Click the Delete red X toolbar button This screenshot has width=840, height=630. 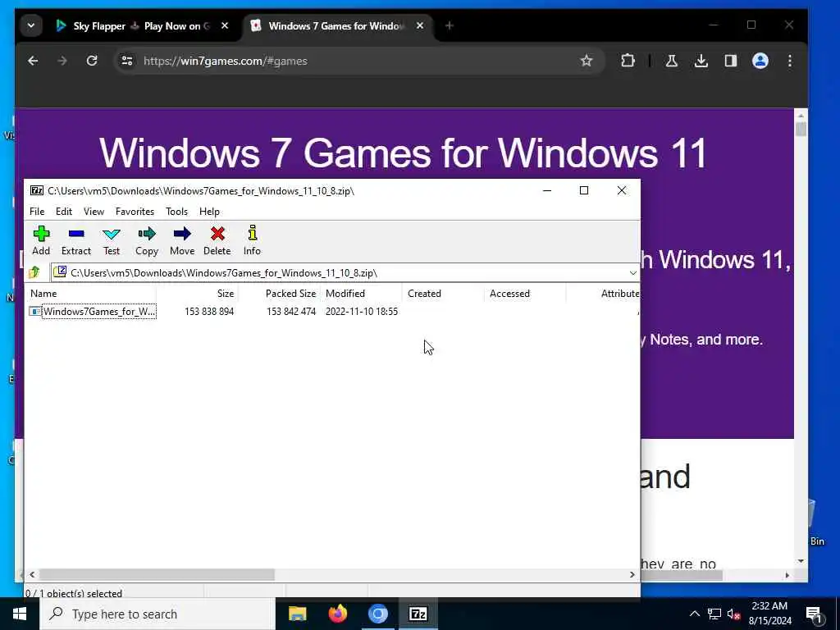217,240
